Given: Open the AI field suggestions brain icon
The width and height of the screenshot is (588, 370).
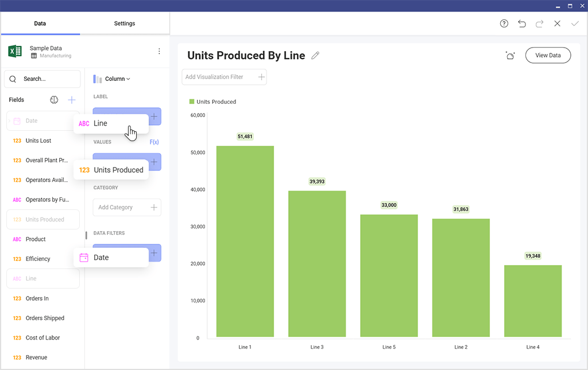Looking at the screenshot, I should (54, 99).
